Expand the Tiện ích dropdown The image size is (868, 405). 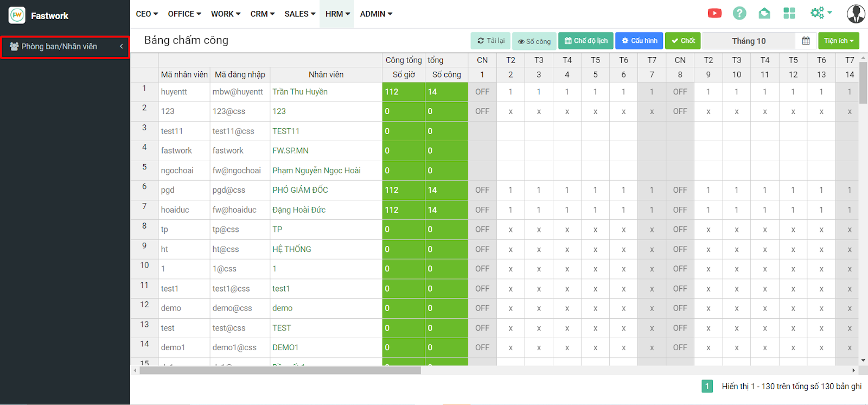(838, 41)
